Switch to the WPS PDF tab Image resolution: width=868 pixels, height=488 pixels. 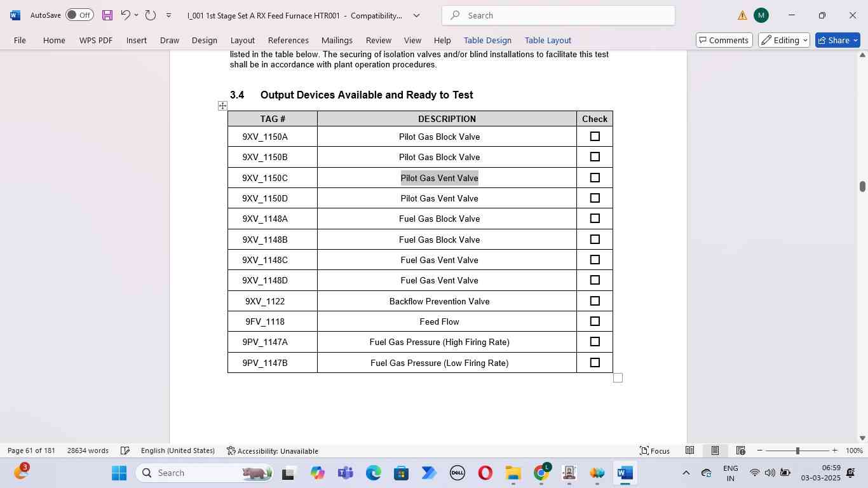pos(96,40)
